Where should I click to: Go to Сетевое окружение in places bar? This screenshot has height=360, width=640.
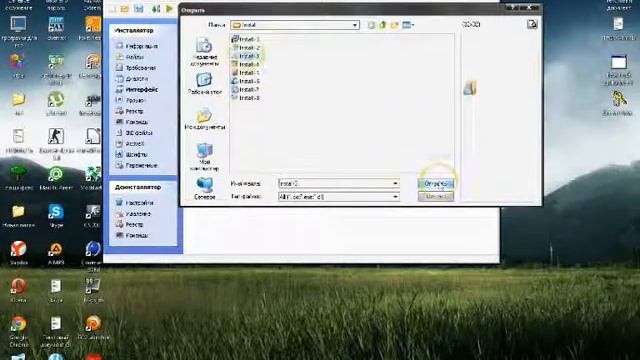click(204, 188)
